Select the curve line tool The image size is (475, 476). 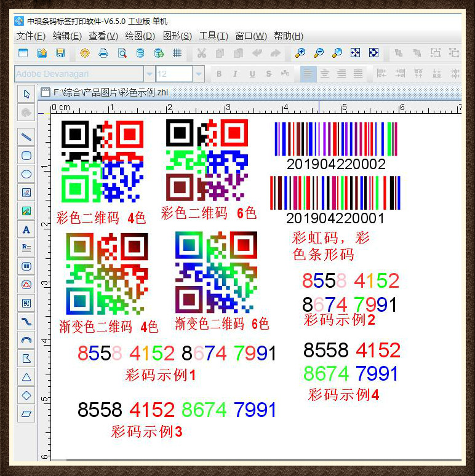[26, 321]
